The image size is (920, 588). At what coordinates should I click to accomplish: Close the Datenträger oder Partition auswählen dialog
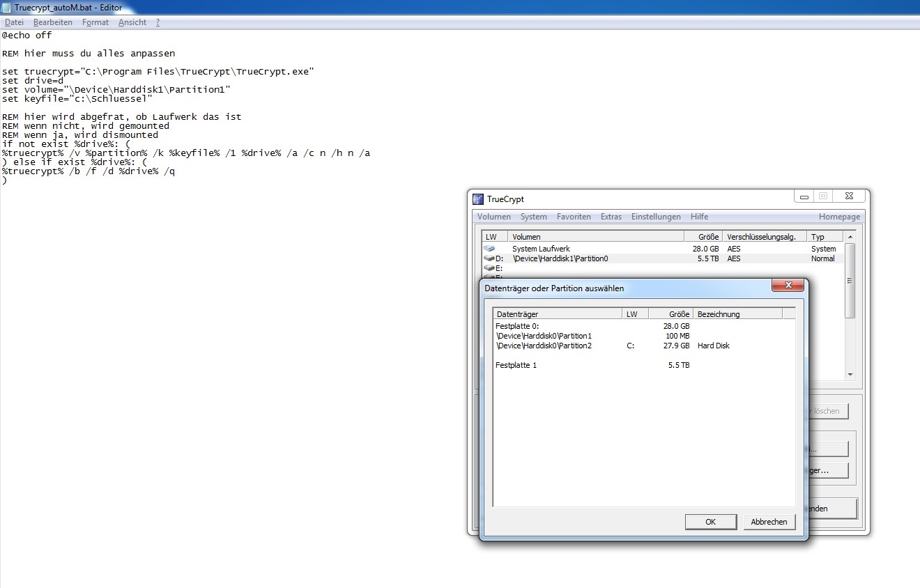point(788,285)
